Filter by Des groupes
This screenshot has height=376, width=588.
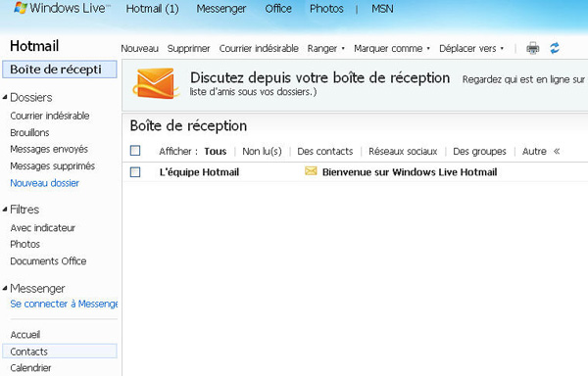pyautogui.click(x=479, y=152)
